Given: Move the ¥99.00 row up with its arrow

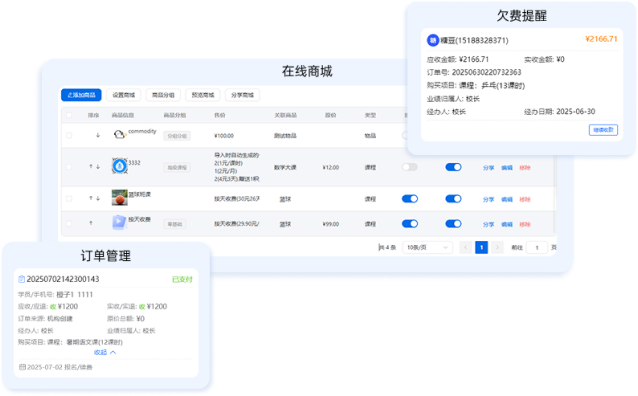Looking at the screenshot, I should click(91, 223).
